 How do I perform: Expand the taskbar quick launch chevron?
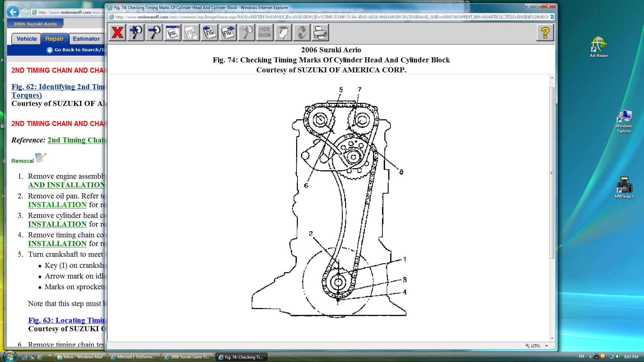50,356
